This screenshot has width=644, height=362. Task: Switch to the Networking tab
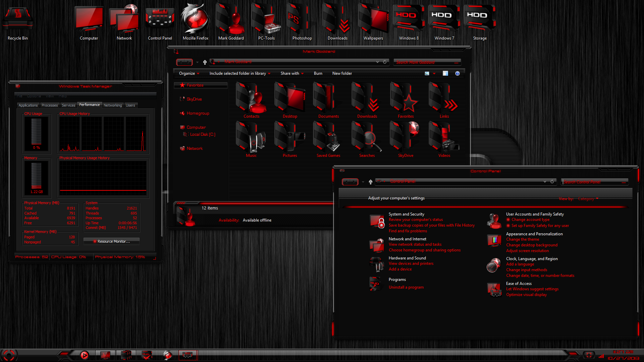pos(113,105)
